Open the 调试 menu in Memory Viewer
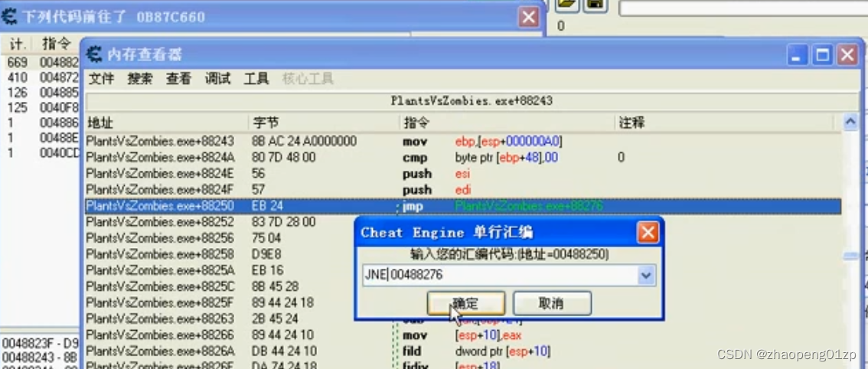Image resolution: width=868 pixels, height=369 pixels. (x=217, y=79)
